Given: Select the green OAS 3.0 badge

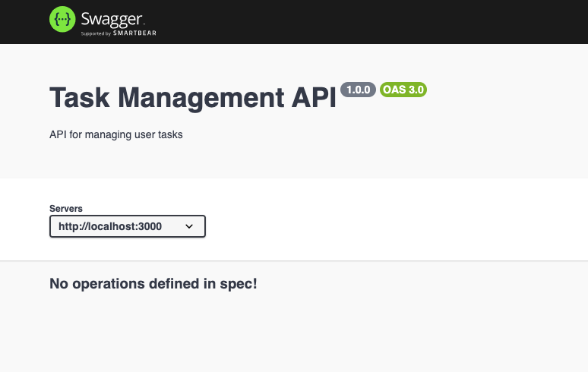Looking at the screenshot, I should [x=403, y=90].
